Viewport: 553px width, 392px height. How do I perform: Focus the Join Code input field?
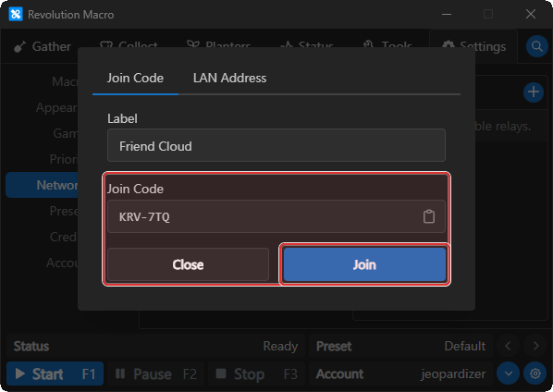point(276,216)
